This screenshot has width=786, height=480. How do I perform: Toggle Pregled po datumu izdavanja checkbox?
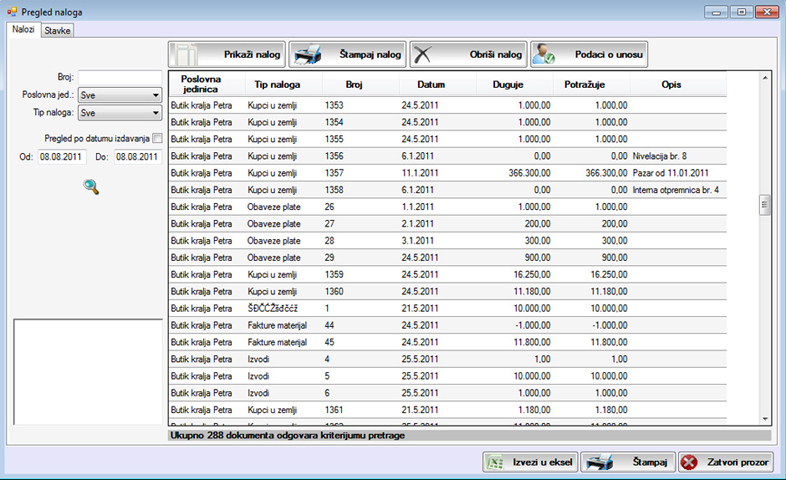coord(157,138)
